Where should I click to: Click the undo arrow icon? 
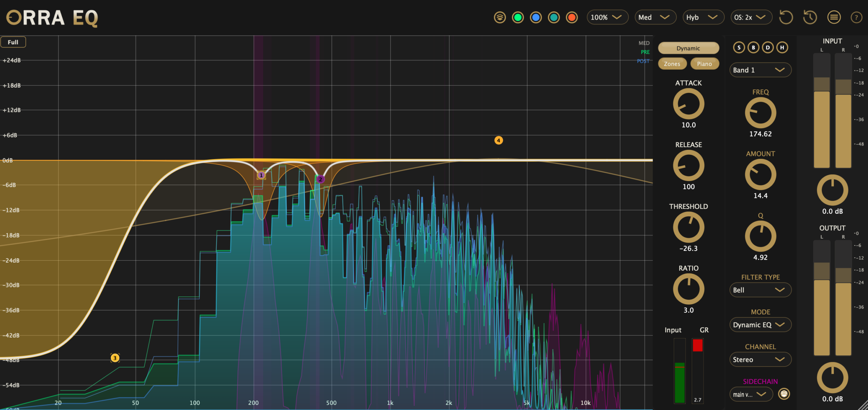click(x=786, y=17)
